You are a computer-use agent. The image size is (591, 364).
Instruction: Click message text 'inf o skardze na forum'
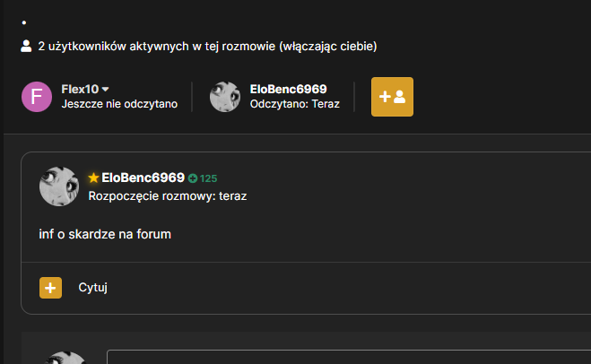(105, 234)
